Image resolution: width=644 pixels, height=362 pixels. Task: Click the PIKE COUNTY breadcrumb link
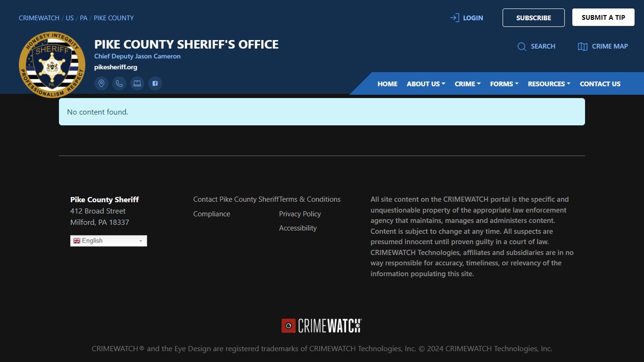[x=114, y=18]
